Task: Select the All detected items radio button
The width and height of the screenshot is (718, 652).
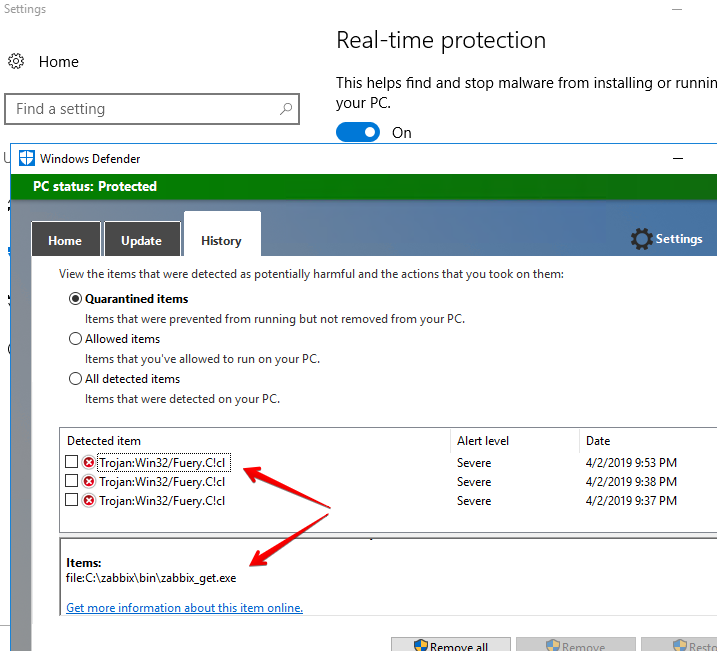Action: click(75, 379)
